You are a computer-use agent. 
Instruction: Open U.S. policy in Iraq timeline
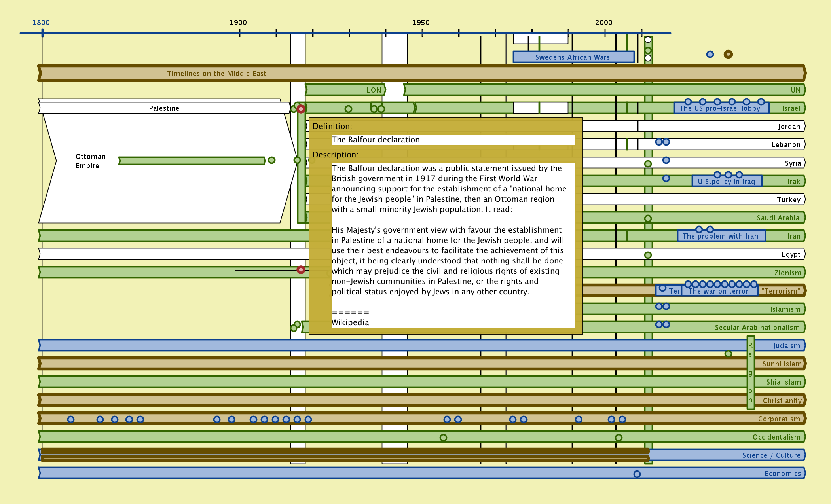click(x=727, y=182)
